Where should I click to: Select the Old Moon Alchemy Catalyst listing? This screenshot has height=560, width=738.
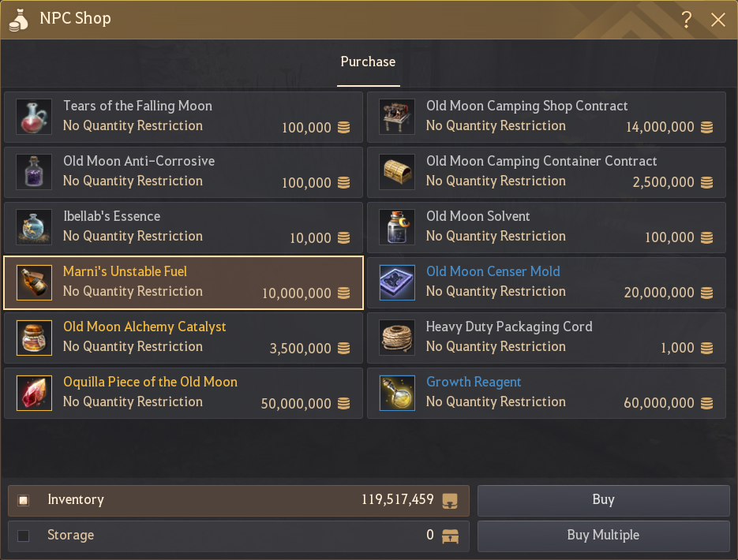(183, 338)
